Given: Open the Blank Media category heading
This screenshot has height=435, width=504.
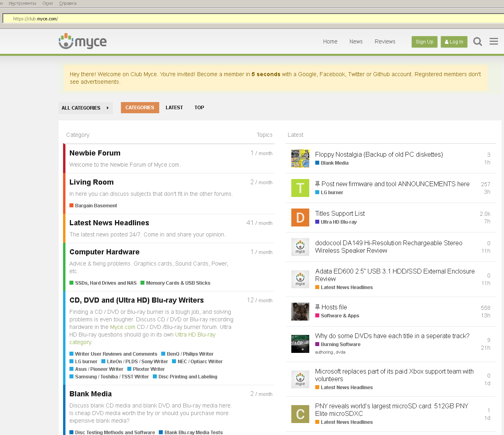Looking at the screenshot, I should (91, 394).
